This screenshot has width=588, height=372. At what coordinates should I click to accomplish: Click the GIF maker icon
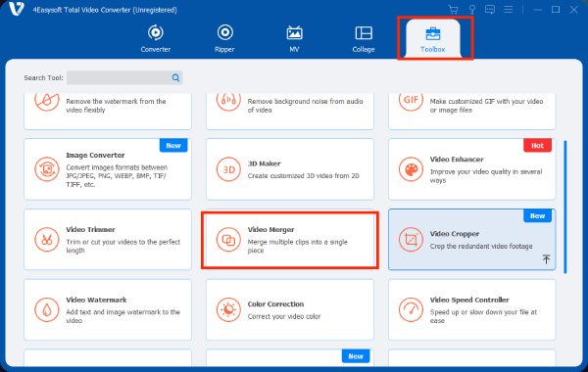[x=411, y=101]
